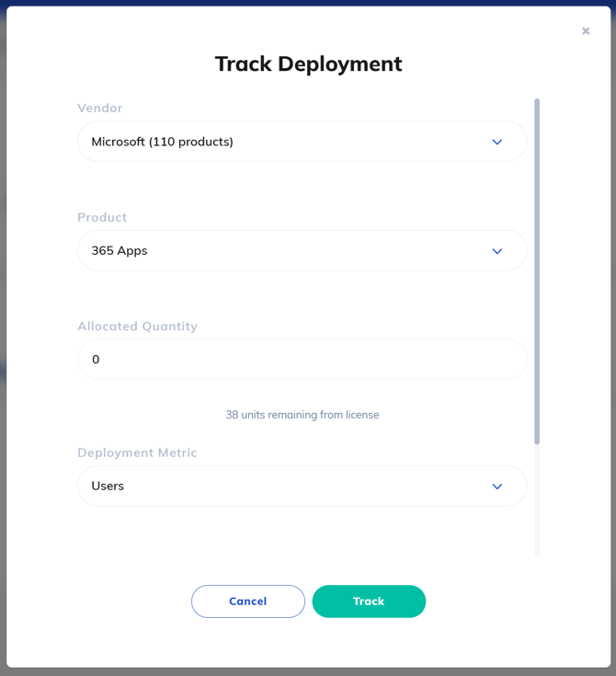Click the Users text in Deployment Metric
The height and width of the screenshot is (676, 616).
tap(108, 486)
